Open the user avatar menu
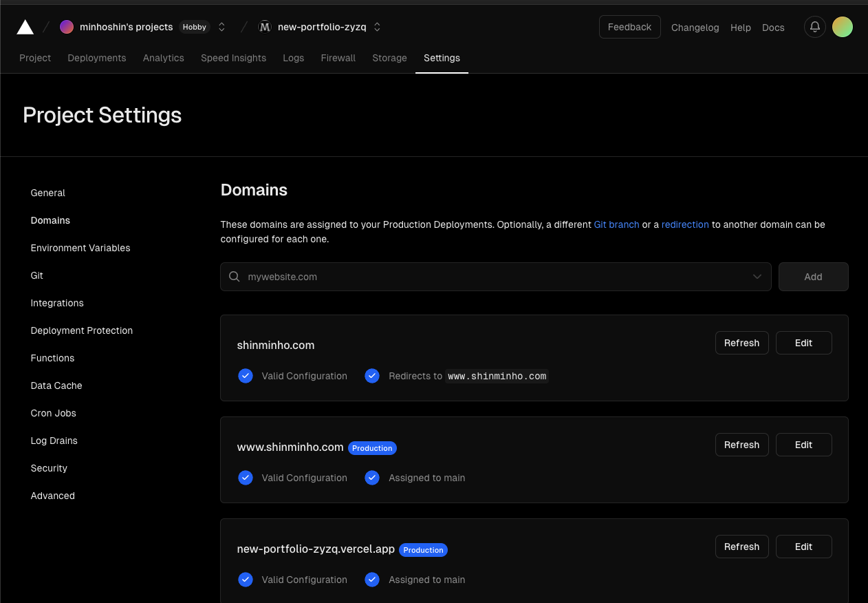 point(843,27)
